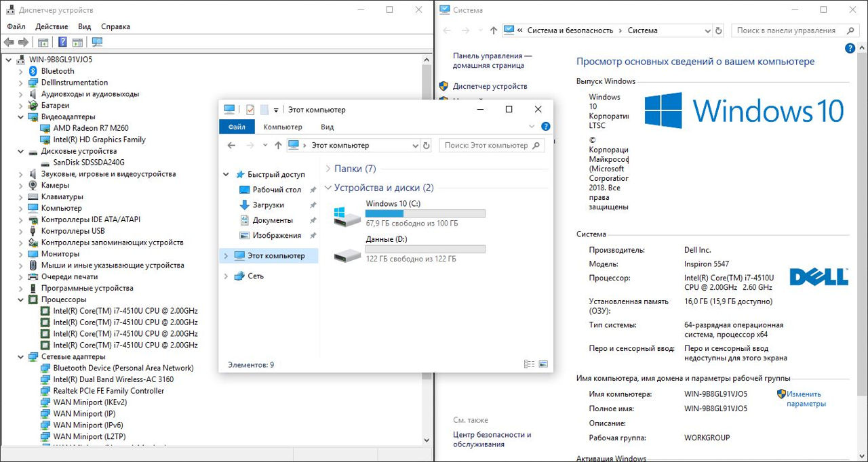Switch to the Компьютер ribbon tab
The image size is (868, 462).
click(283, 127)
